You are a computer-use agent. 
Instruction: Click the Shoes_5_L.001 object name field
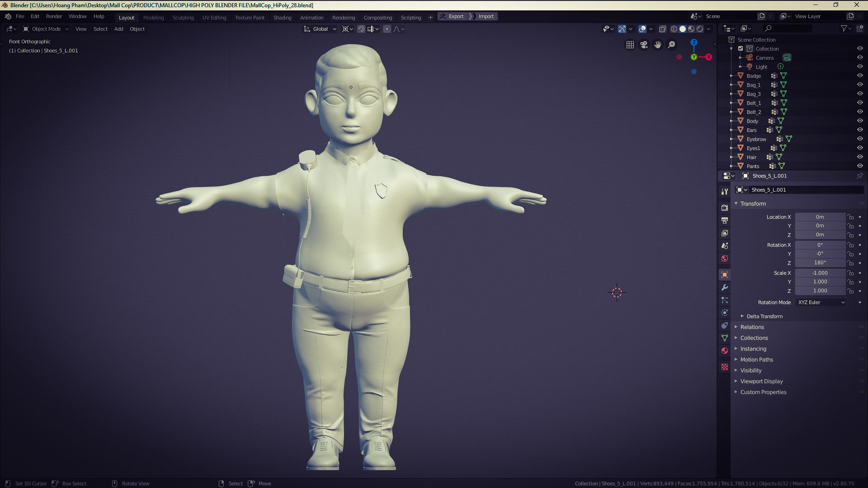805,190
